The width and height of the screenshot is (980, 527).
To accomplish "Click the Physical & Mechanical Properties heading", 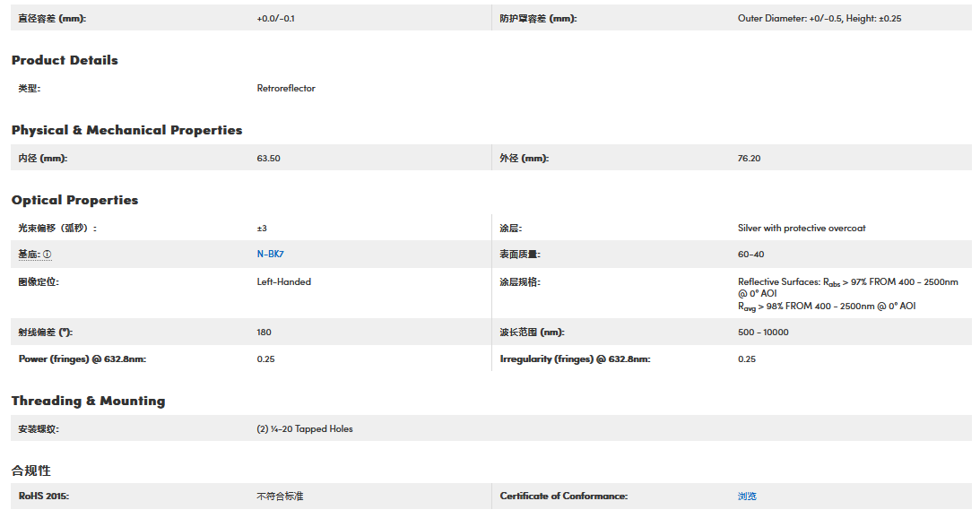I will 126,130.
